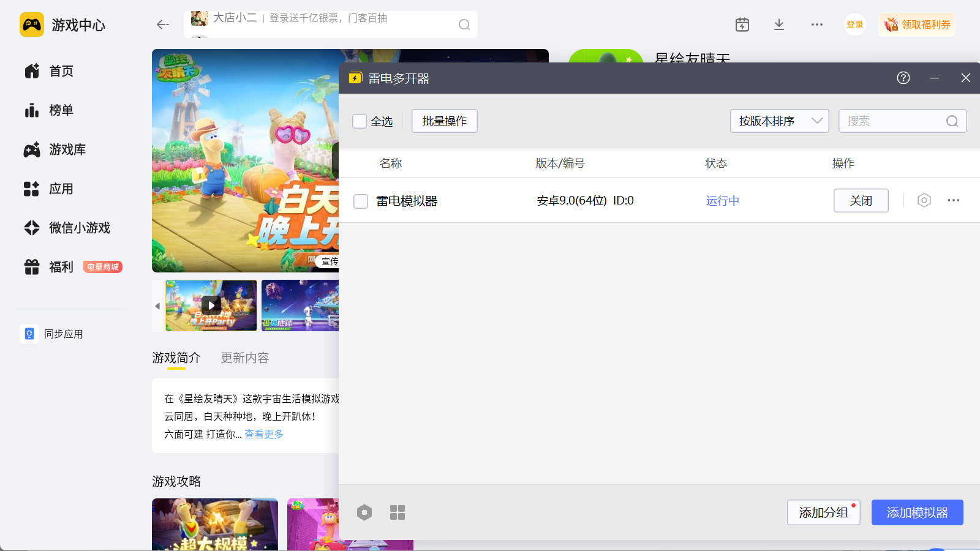Click the 大店小二 search suggestion text
Viewport: 980px width, 551px height.
(x=235, y=18)
